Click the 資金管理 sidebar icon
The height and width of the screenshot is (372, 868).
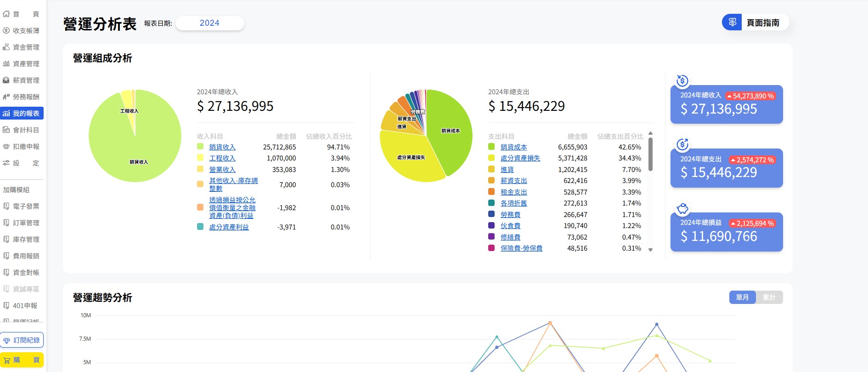click(6, 47)
